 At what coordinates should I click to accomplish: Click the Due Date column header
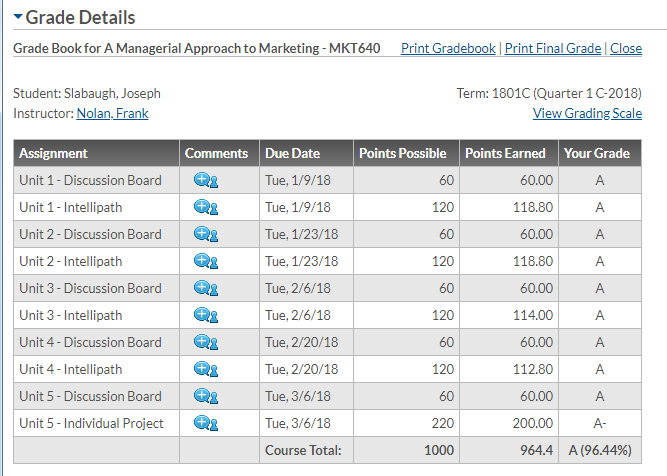[x=292, y=153]
